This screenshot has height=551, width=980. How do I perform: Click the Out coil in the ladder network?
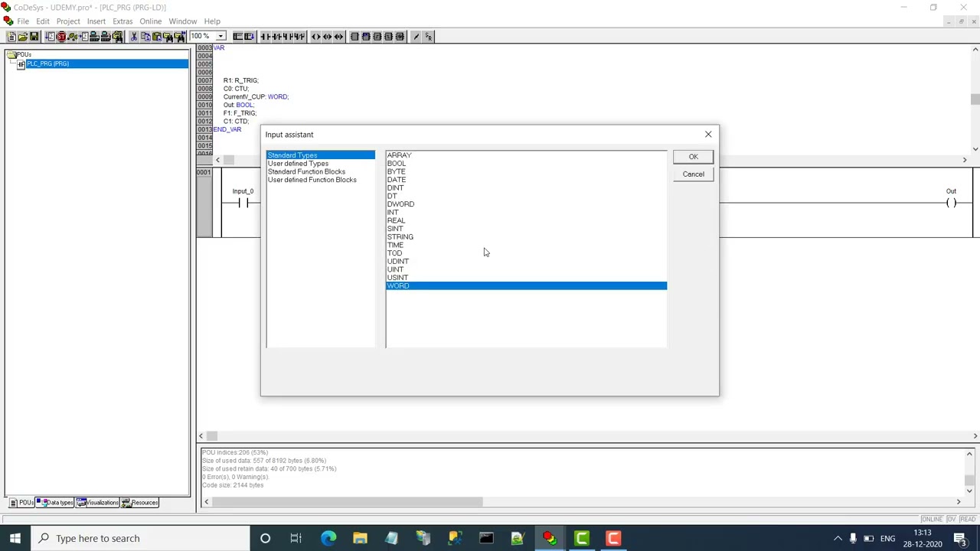951,203
